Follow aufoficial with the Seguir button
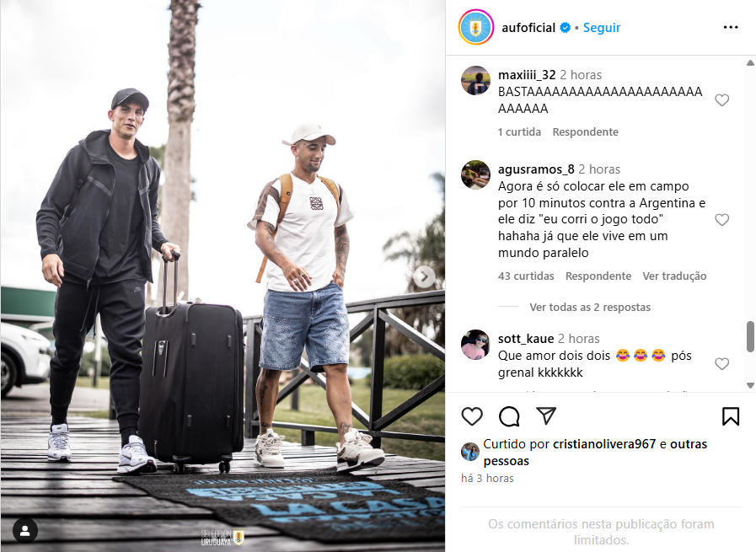 click(601, 28)
